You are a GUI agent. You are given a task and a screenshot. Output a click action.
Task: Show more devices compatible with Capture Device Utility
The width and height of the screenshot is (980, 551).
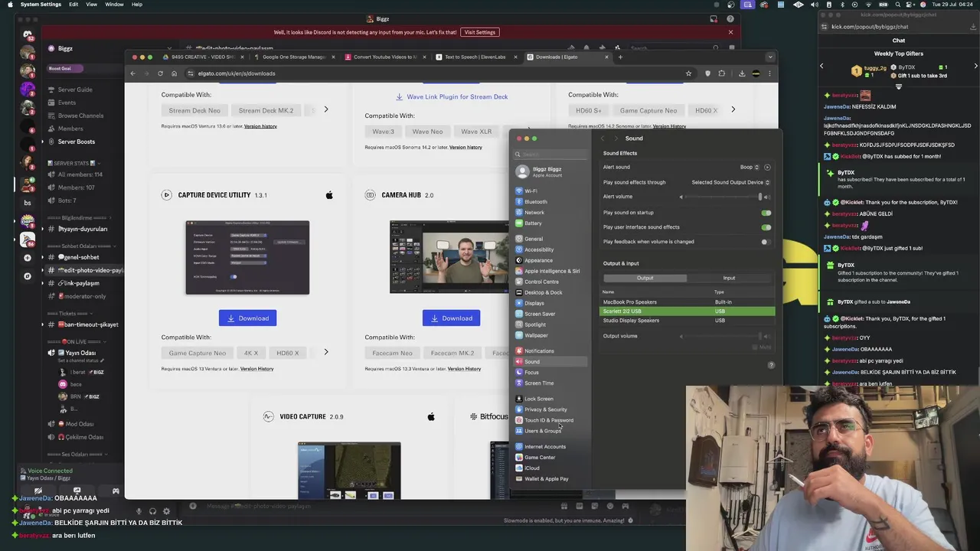[326, 352]
